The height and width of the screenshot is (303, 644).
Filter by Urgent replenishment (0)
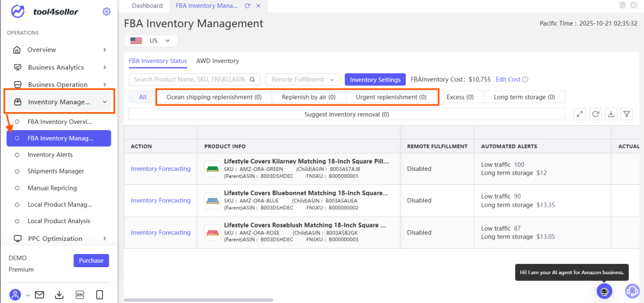[x=391, y=97]
